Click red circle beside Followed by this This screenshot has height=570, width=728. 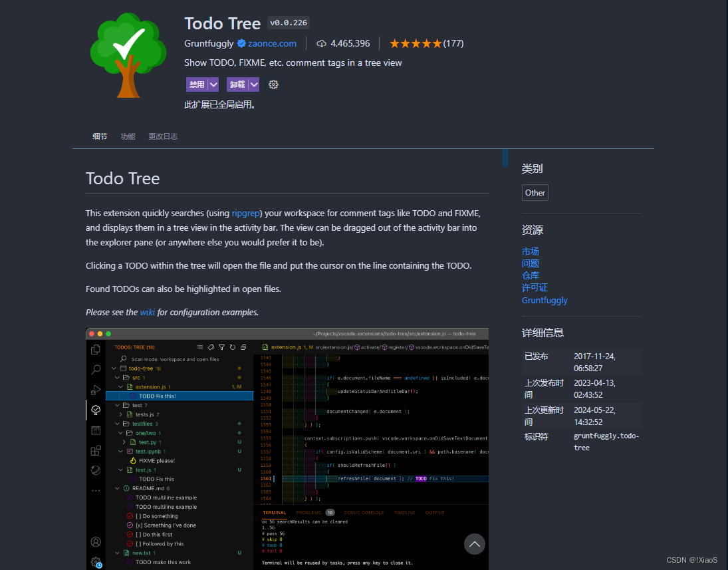(x=130, y=543)
